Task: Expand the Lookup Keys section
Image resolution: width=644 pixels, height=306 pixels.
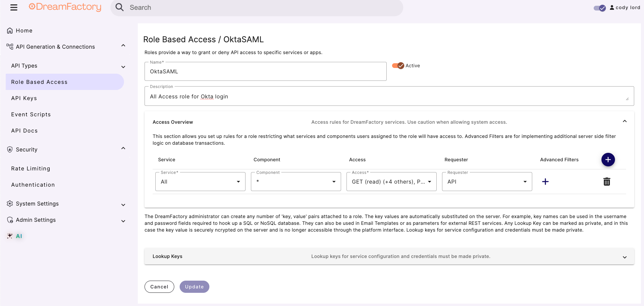Action: click(624, 257)
